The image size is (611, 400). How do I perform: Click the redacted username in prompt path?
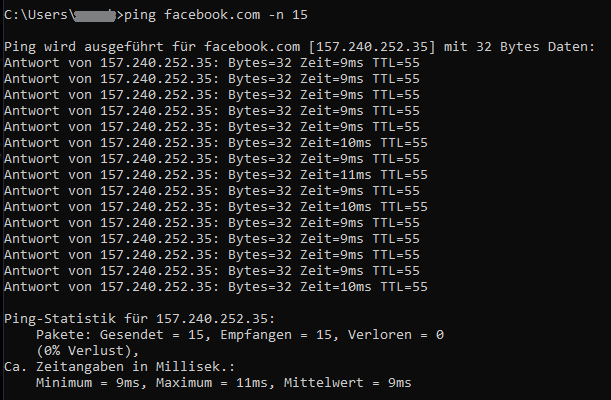point(95,16)
